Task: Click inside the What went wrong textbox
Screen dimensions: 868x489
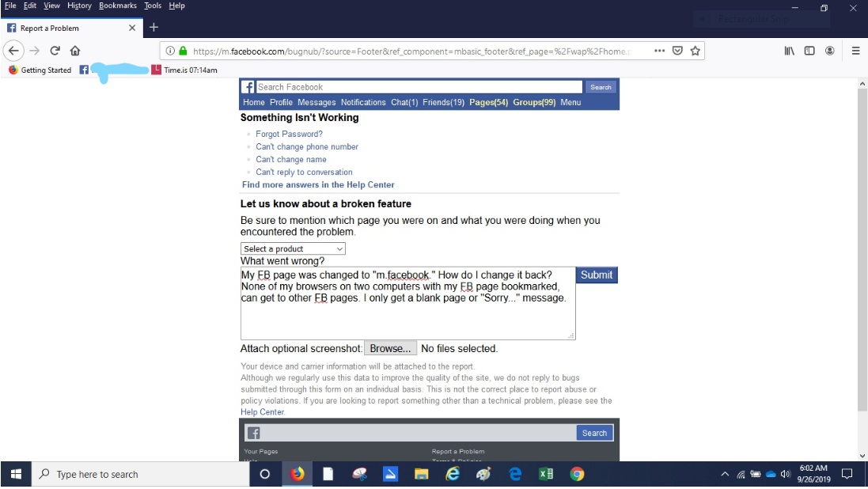Action: (x=408, y=304)
